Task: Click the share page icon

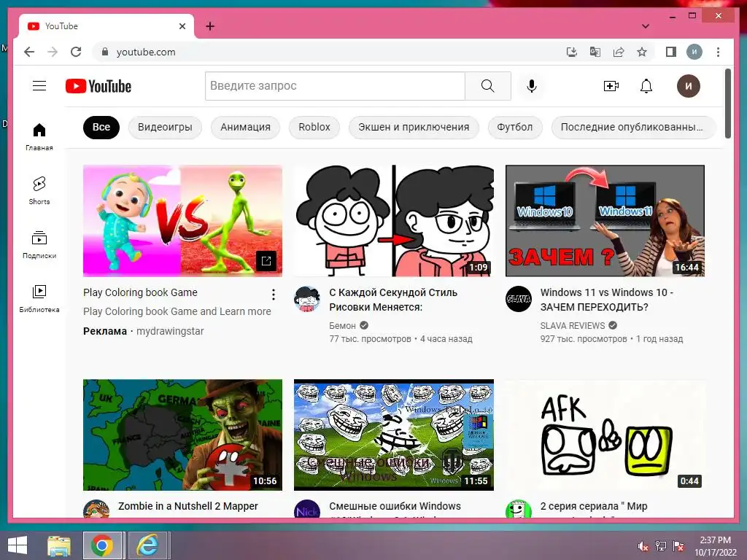Action: coord(619,52)
